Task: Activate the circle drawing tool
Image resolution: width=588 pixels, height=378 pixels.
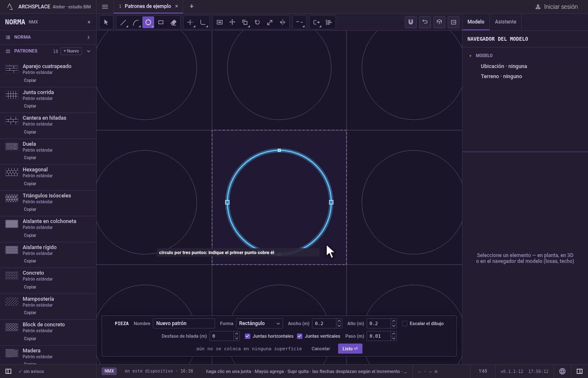Action: click(148, 22)
